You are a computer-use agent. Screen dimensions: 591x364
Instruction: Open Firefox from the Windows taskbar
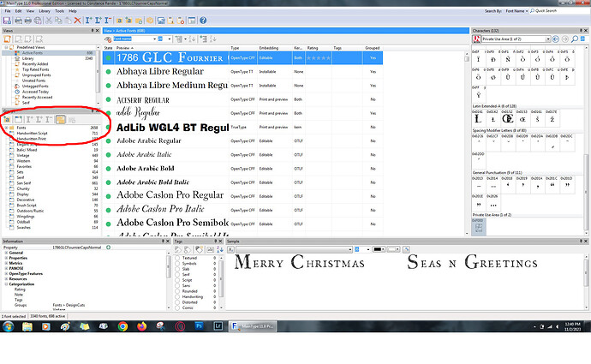tap(141, 326)
